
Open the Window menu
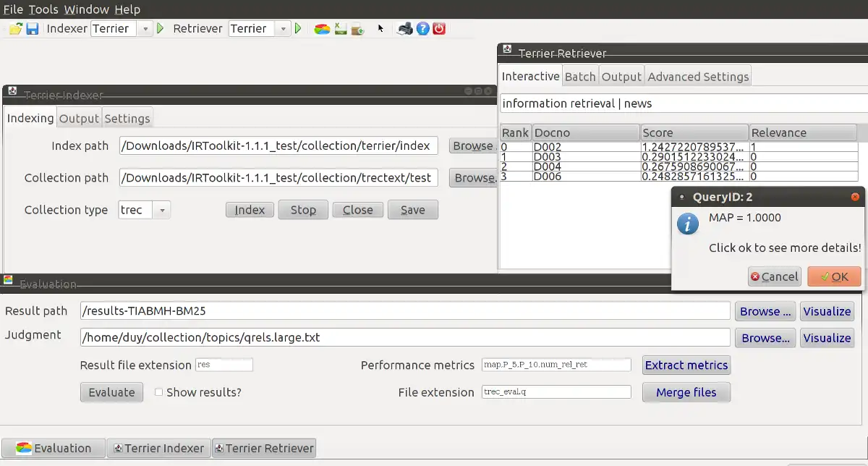coord(86,9)
